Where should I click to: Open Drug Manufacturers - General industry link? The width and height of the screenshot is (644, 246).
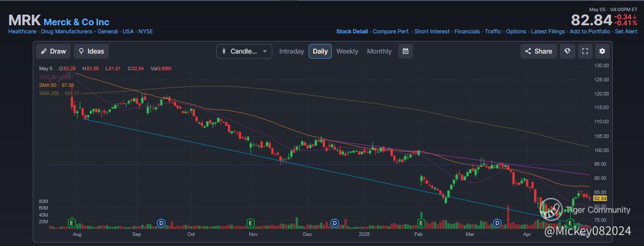click(80, 31)
